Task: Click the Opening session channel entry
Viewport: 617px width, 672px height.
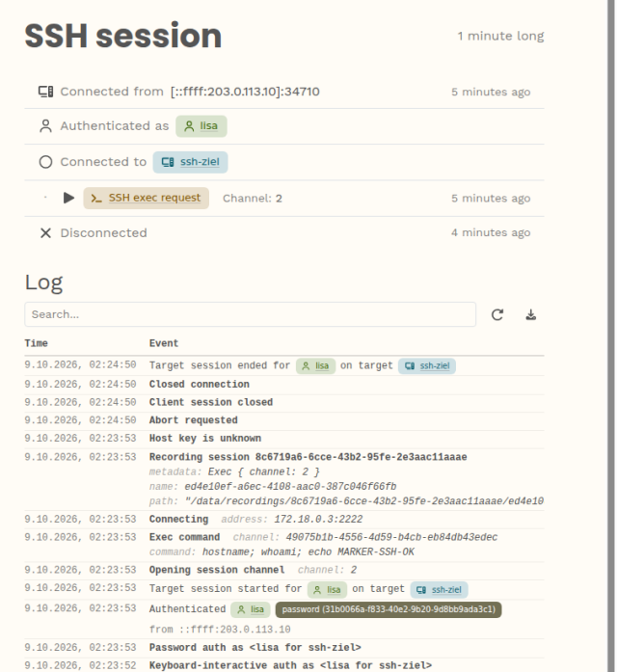Action: pyautogui.click(x=284, y=570)
